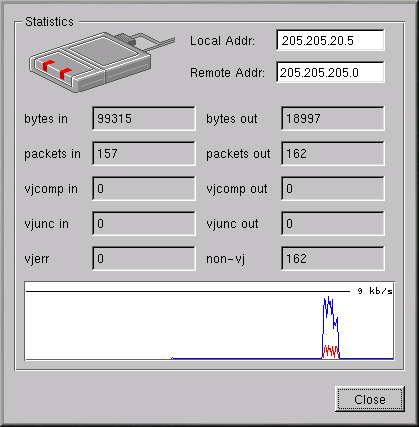Click the red outgoing traffic line
419x427 pixels.
(331, 351)
